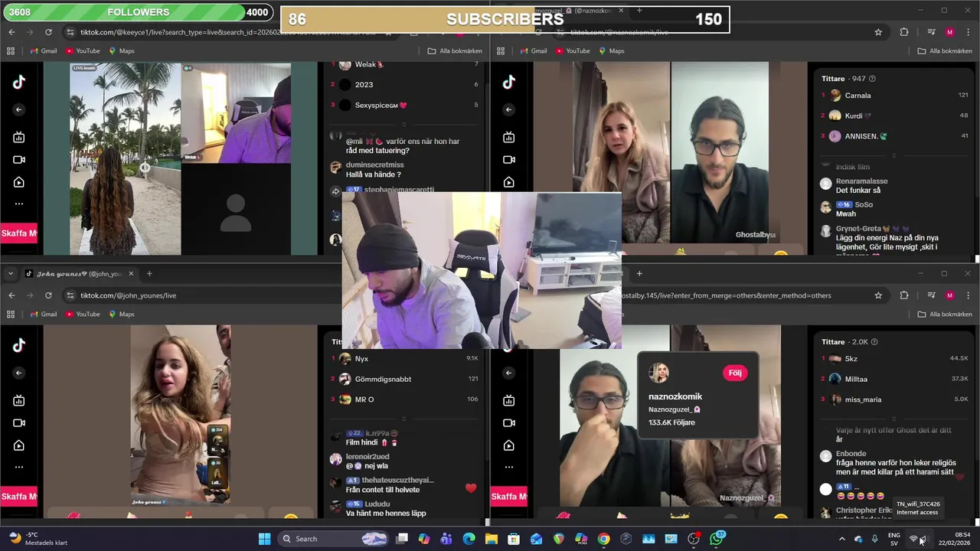Open profile M menu in naznozkomik window
This screenshot has height=551, width=980.
pyautogui.click(x=950, y=32)
